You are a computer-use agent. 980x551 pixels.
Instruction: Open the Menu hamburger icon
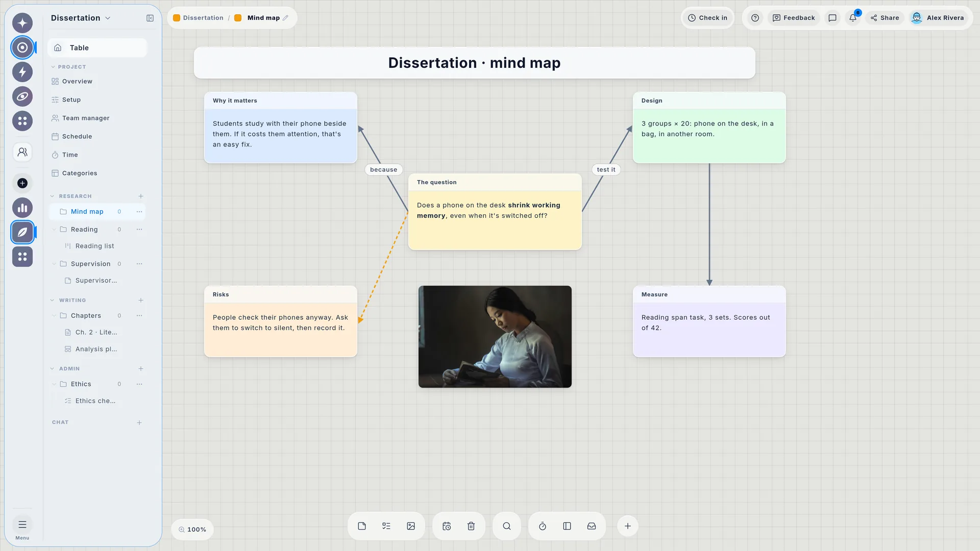click(x=22, y=524)
